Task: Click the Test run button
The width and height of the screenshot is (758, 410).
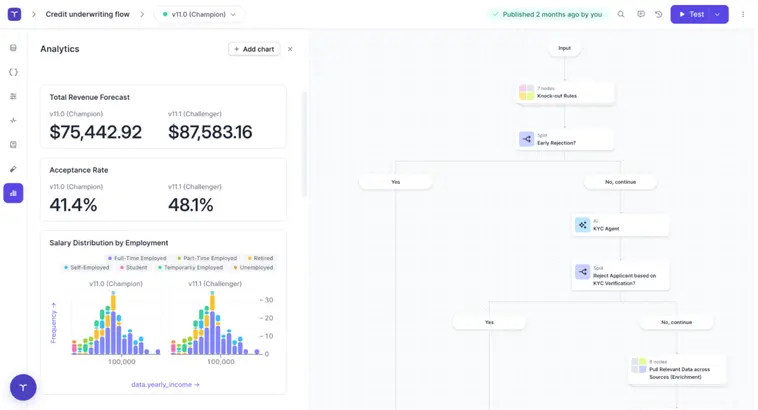Action: point(691,15)
